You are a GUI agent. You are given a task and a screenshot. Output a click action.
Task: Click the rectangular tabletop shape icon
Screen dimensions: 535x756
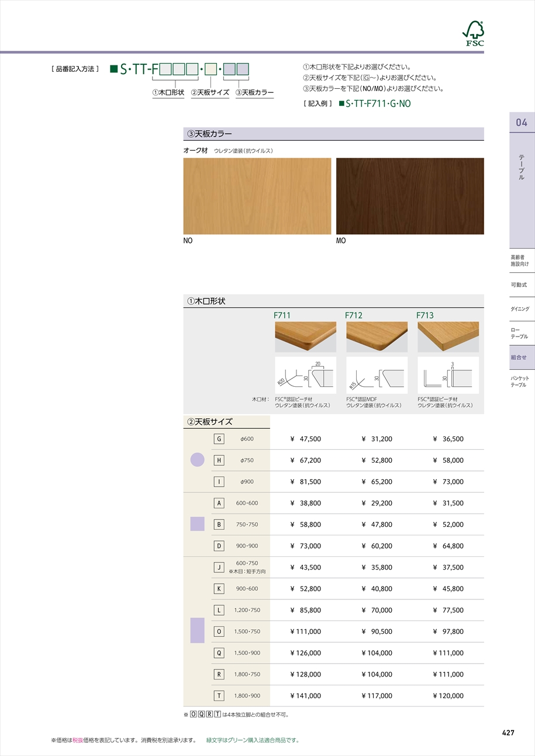point(198,630)
